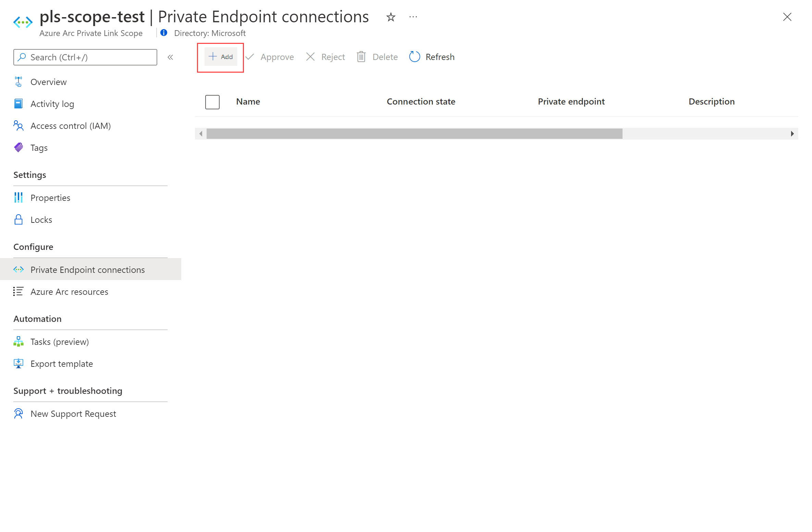Click the Azure Arc resources sidebar icon
This screenshot has height=532, width=812.
click(19, 291)
